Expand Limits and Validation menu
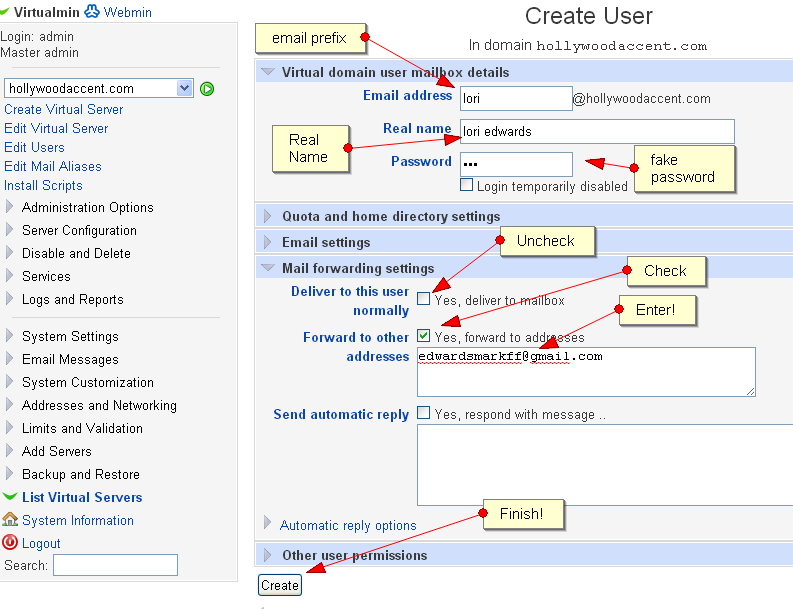The image size is (793, 609). [x=10, y=427]
